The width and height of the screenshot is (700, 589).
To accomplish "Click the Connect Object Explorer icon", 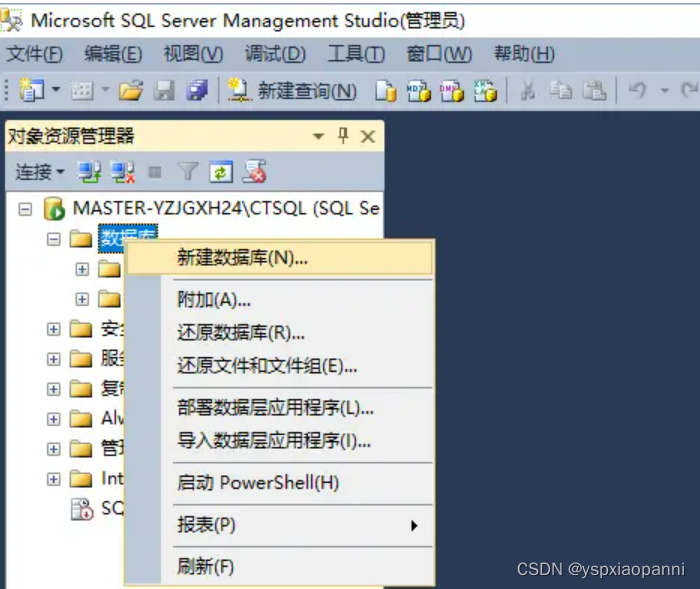I will (89, 172).
